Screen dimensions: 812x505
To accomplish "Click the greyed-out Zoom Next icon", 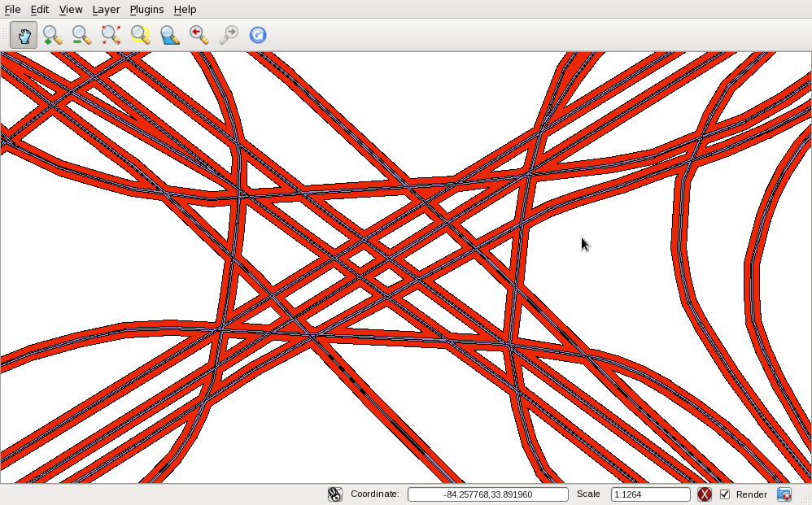I will coord(228,35).
